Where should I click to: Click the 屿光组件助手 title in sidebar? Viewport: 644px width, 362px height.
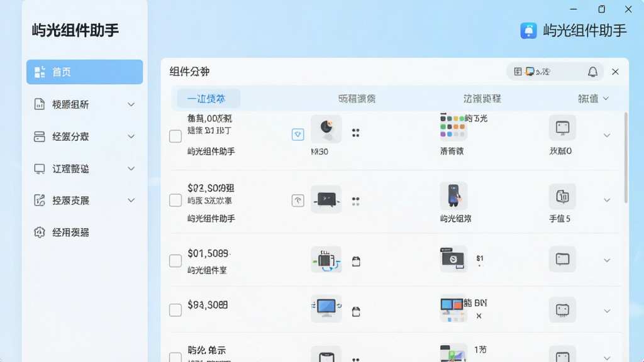tap(75, 30)
